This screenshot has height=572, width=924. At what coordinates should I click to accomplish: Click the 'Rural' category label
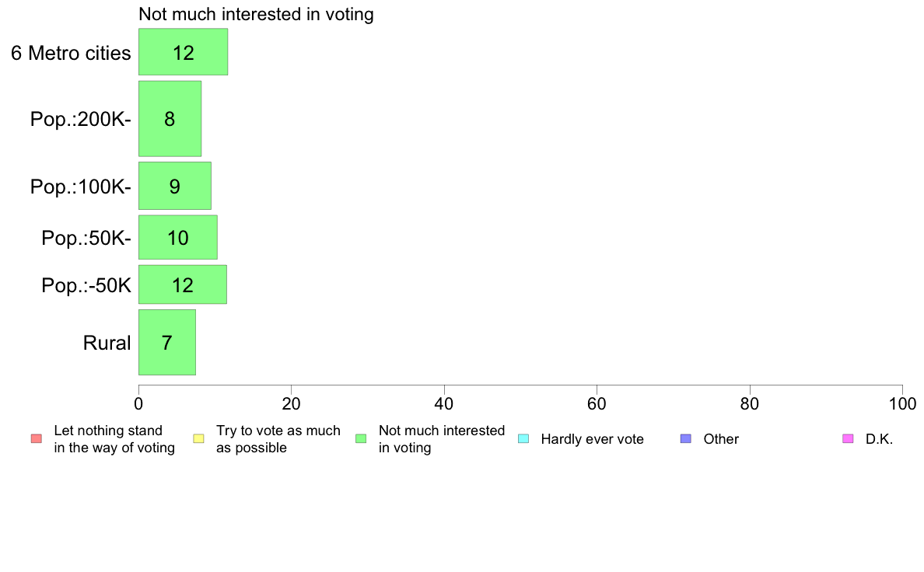[x=107, y=343]
